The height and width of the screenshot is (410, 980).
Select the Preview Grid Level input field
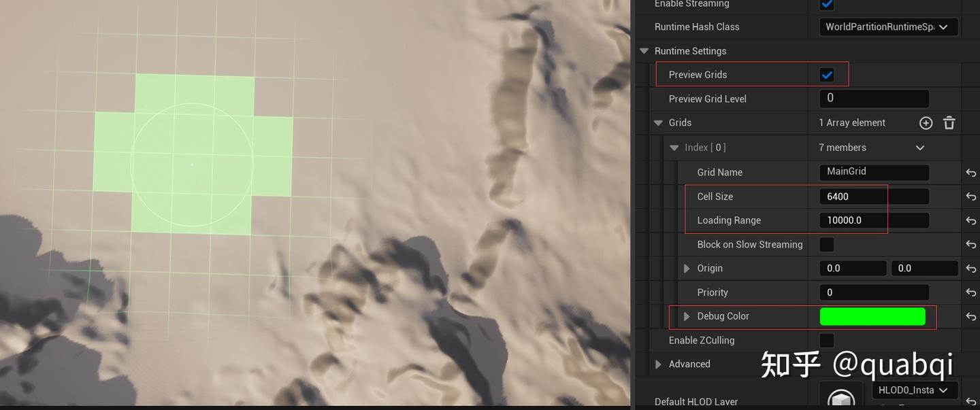coord(873,98)
